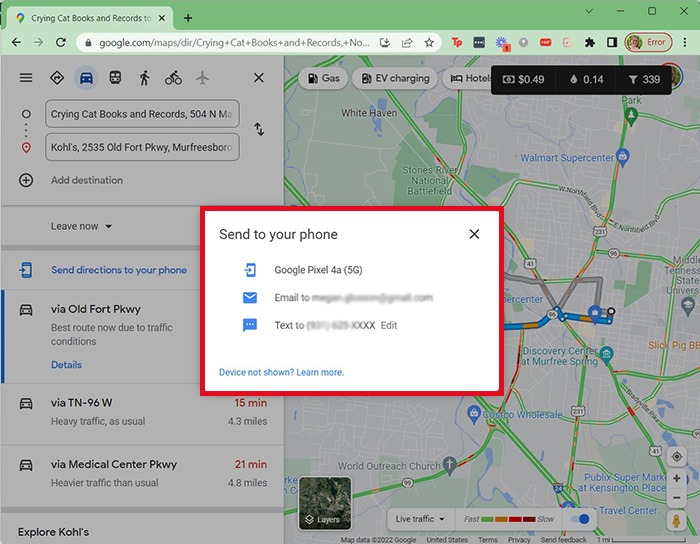Open Privacy link in map footer

(x=519, y=540)
